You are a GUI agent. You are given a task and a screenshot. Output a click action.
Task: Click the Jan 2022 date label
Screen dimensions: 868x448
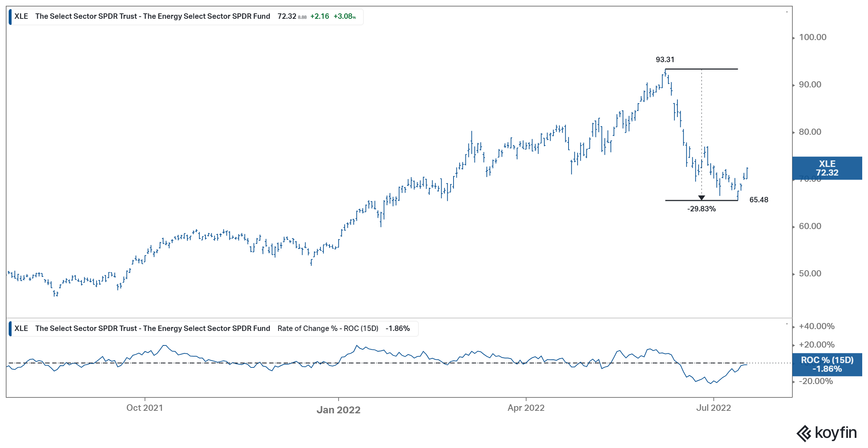[x=339, y=410]
